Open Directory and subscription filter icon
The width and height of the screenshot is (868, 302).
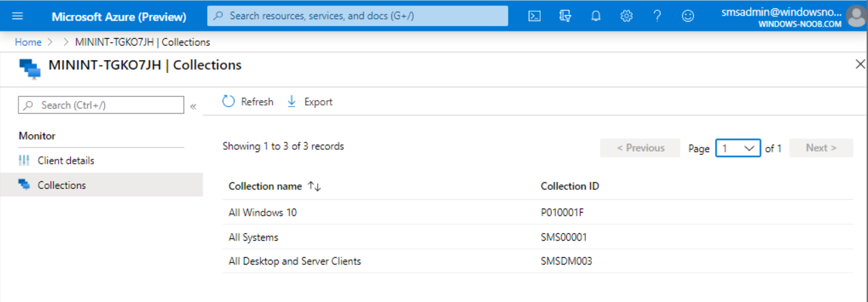click(565, 16)
